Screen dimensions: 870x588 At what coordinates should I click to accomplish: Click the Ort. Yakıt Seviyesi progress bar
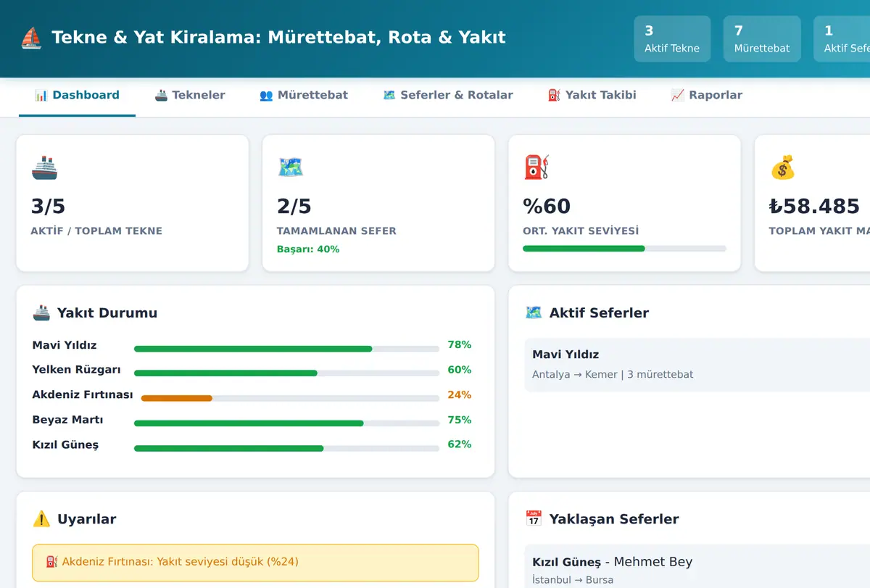click(624, 249)
